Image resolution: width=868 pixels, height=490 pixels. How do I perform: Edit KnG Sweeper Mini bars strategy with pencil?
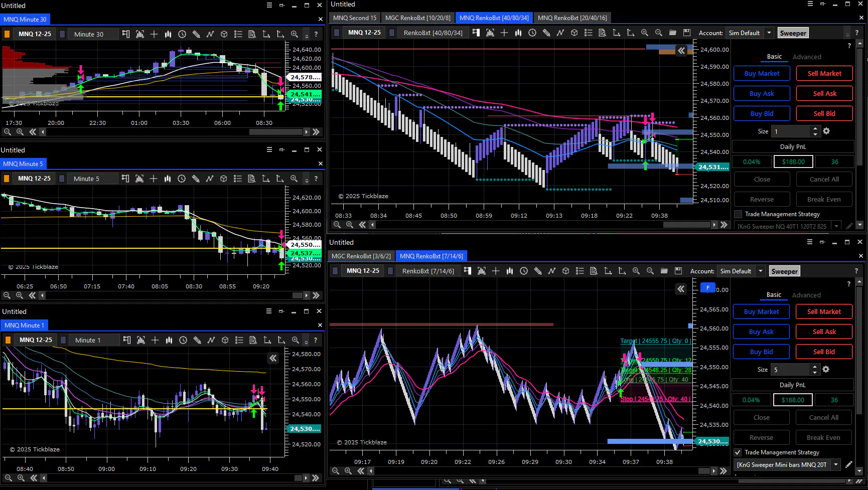[x=849, y=465]
